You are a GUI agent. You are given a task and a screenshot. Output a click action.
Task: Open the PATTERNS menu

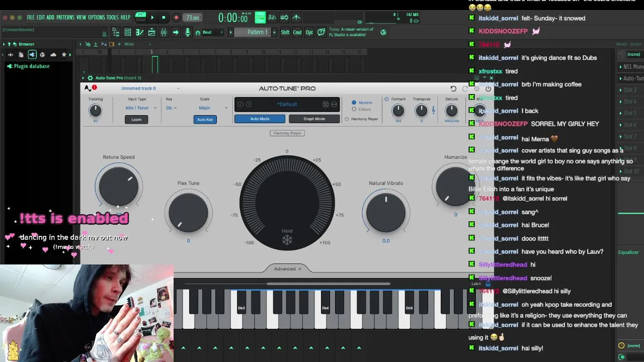(65, 17)
